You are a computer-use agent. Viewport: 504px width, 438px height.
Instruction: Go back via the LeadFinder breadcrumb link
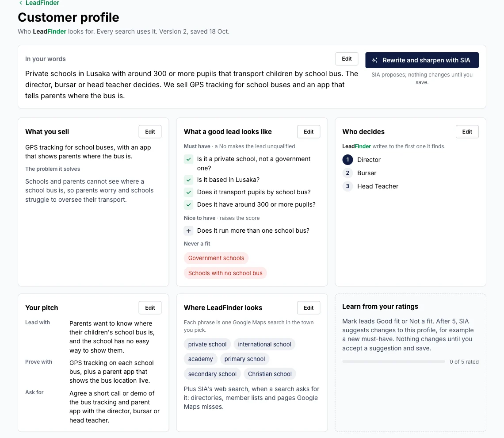42,3
